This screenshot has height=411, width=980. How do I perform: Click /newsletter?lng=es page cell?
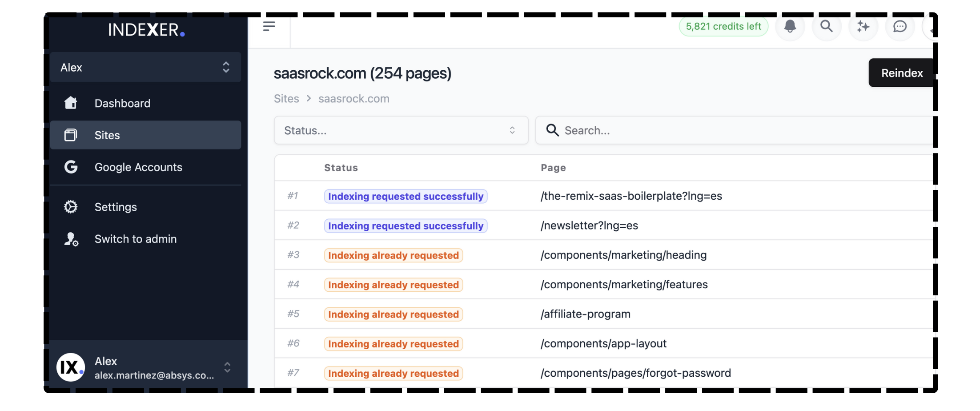(x=589, y=225)
